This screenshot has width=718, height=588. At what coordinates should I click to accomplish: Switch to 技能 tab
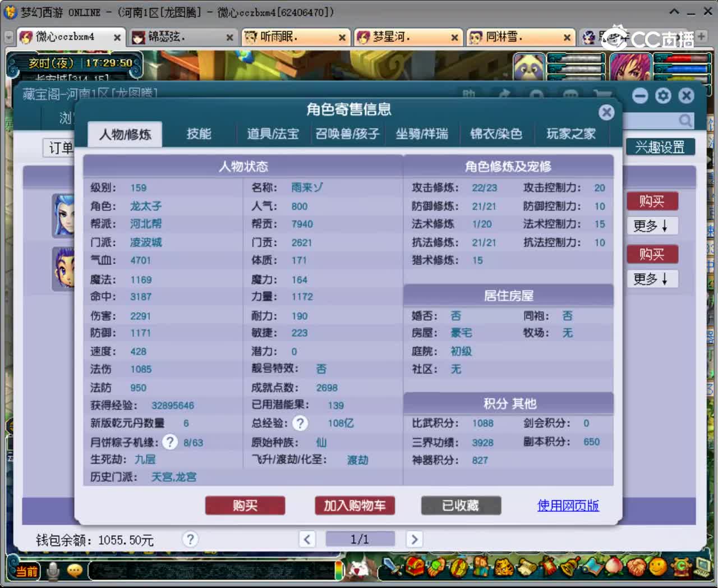(x=199, y=134)
